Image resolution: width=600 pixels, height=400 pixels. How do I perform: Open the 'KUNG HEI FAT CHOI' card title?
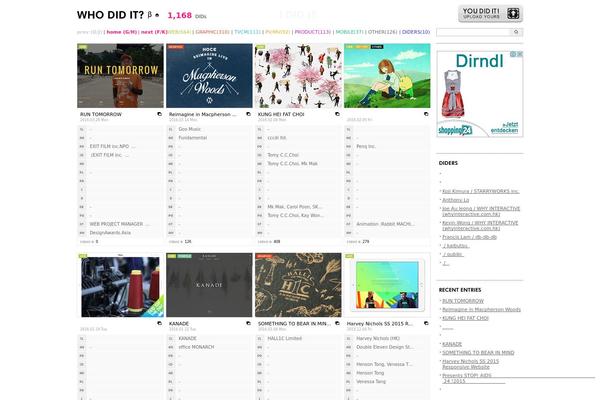coord(281,114)
